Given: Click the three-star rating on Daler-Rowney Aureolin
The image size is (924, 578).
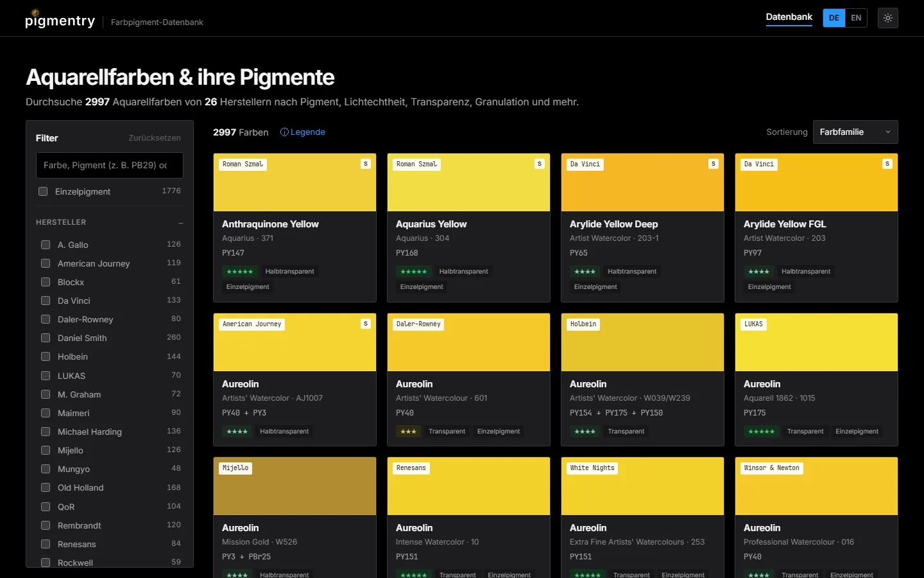Looking at the screenshot, I should (x=409, y=432).
